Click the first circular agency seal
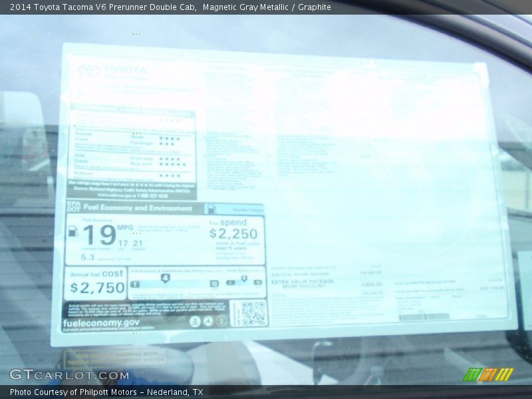The image size is (532, 399). point(195,321)
